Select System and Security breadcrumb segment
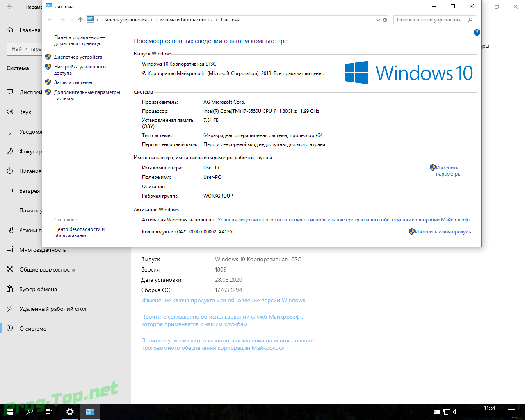This screenshot has width=525, height=420. pos(184,20)
